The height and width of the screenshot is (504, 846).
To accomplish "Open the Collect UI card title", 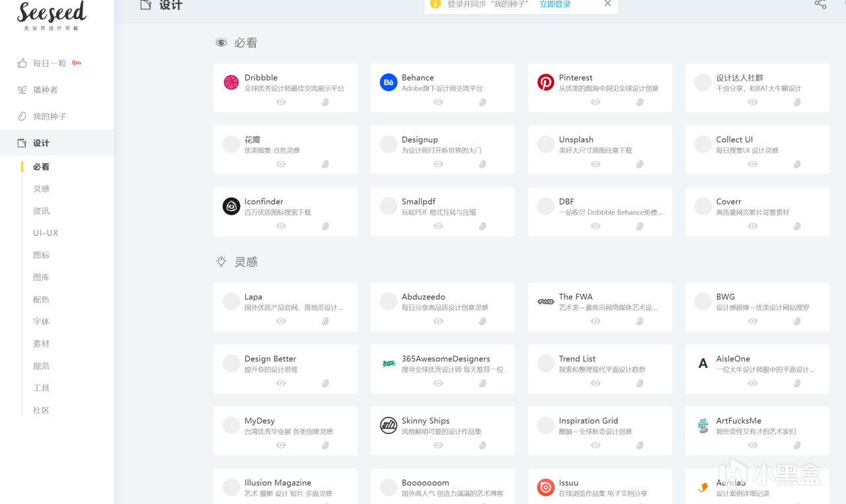I will pos(734,139).
